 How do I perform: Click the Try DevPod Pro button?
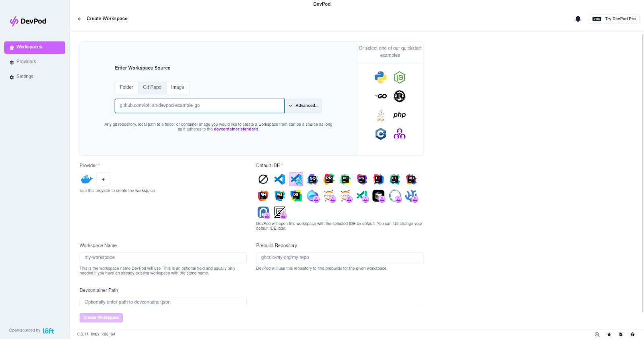pyautogui.click(x=614, y=19)
